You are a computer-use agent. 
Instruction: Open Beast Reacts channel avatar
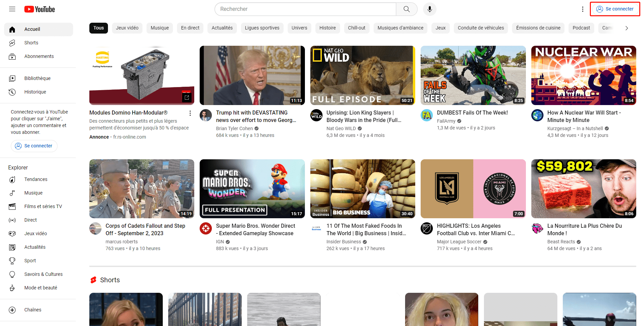pyautogui.click(x=537, y=228)
